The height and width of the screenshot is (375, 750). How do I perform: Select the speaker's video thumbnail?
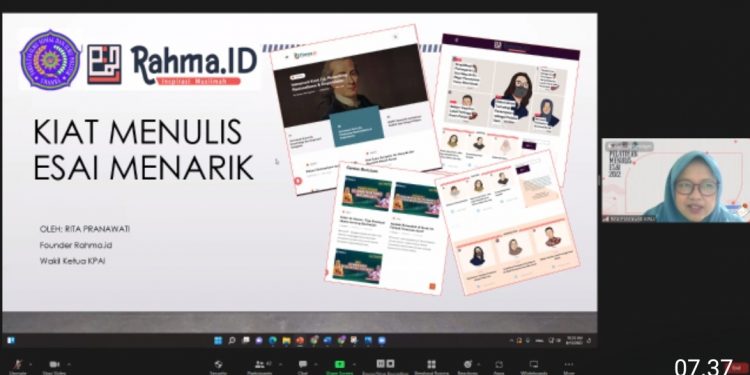(675, 180)
